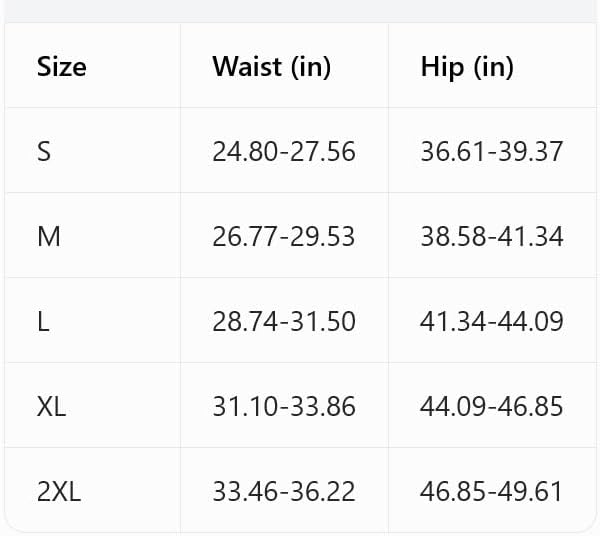The height and width of the screenshot is (536, 600).
Task: Click waist value 33.46-36.22
Action: pyautogui.click(x=284, y=491)
